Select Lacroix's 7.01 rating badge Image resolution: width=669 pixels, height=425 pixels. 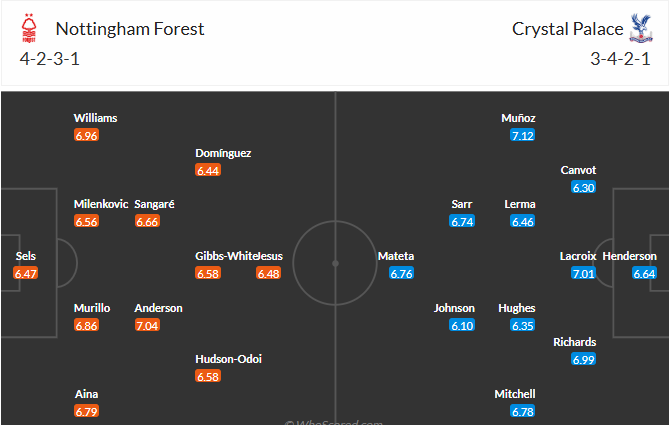pyautogui.click(x=583, y=273)
